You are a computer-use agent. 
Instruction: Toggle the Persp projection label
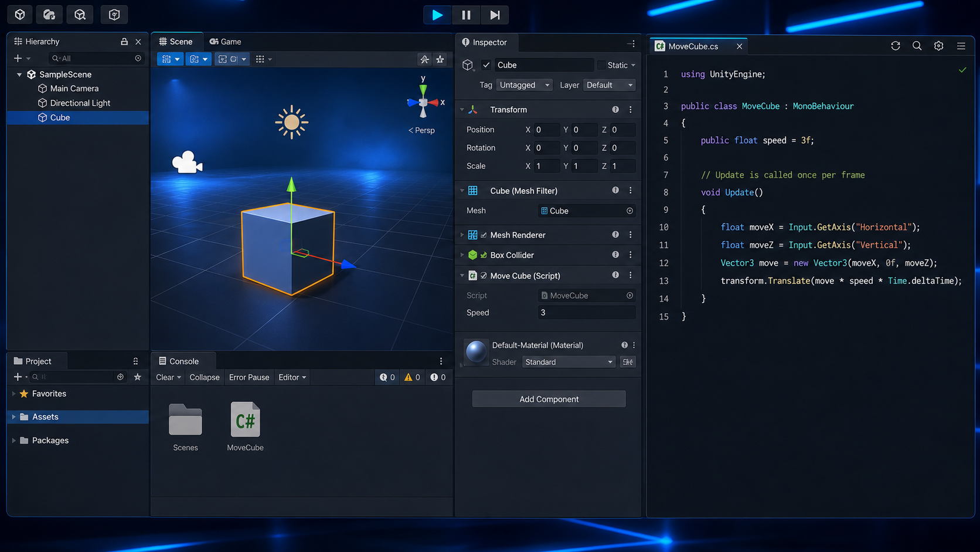pos(421,130)
